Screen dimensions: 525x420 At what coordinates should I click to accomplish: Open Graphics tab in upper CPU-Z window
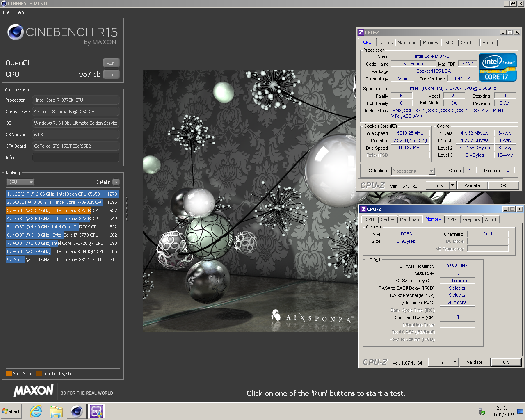click(469, 43)
